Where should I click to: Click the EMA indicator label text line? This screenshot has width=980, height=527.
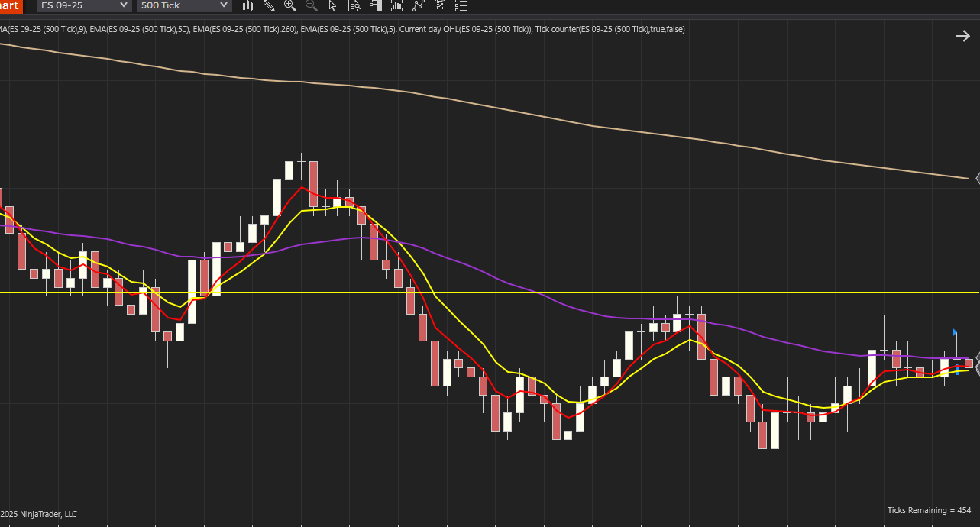tap(342, 29)
